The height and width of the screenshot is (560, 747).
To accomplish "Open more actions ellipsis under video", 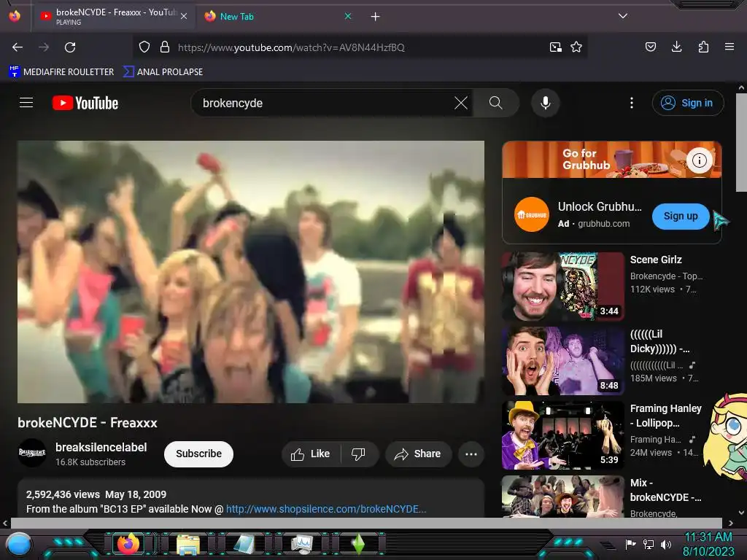I will click(x=471, y=454).
